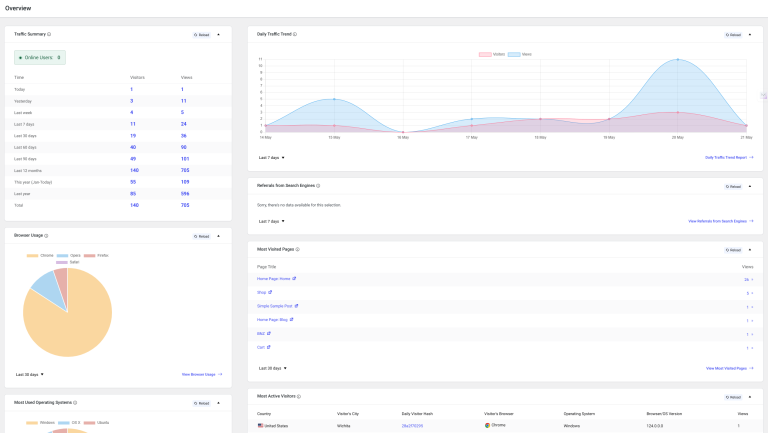Screen dimensions: 768x433
Task: Open the Daily Traffic Trend Report link
Action: click(x=729, y=158)
